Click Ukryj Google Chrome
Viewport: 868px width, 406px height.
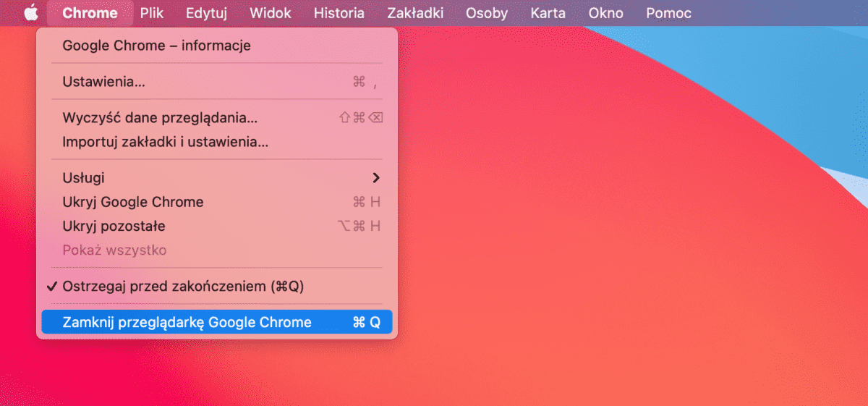133,202
